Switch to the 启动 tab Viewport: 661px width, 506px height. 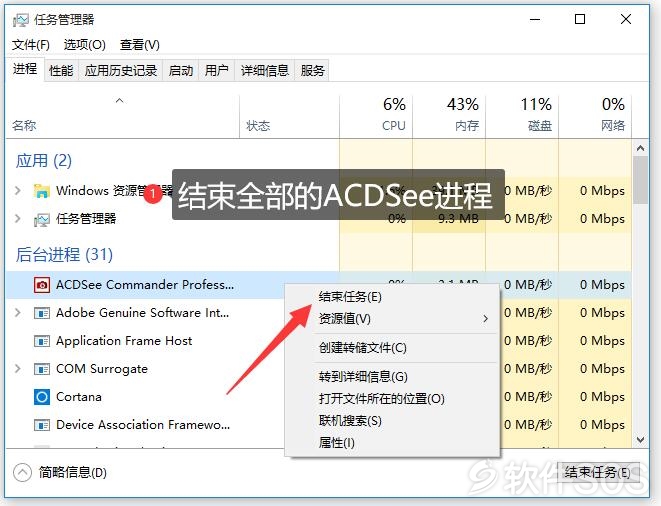point(181,70)
